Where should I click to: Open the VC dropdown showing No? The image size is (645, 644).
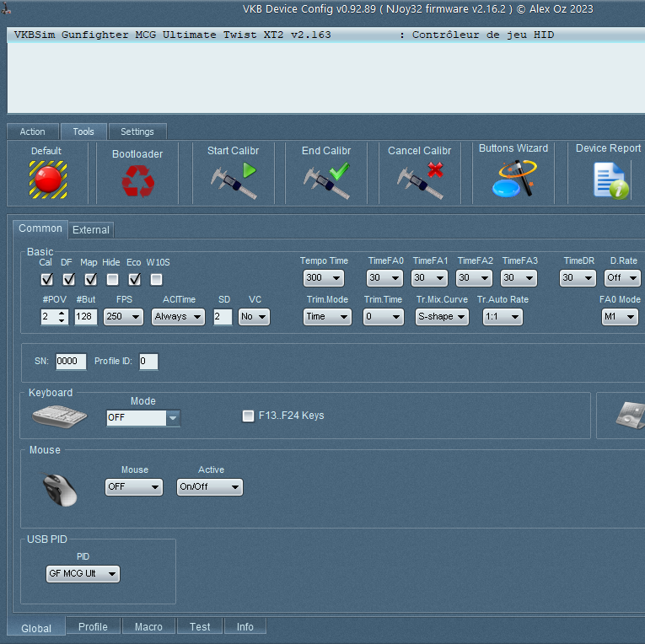tap(255, 317)
